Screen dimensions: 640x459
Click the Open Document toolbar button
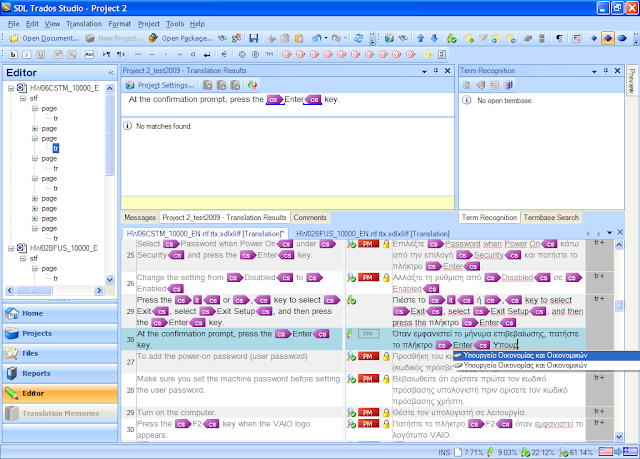point(44,38)
